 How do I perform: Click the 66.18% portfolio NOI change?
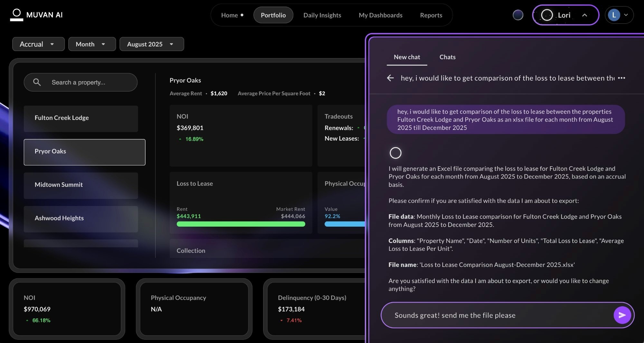point(41,320)
